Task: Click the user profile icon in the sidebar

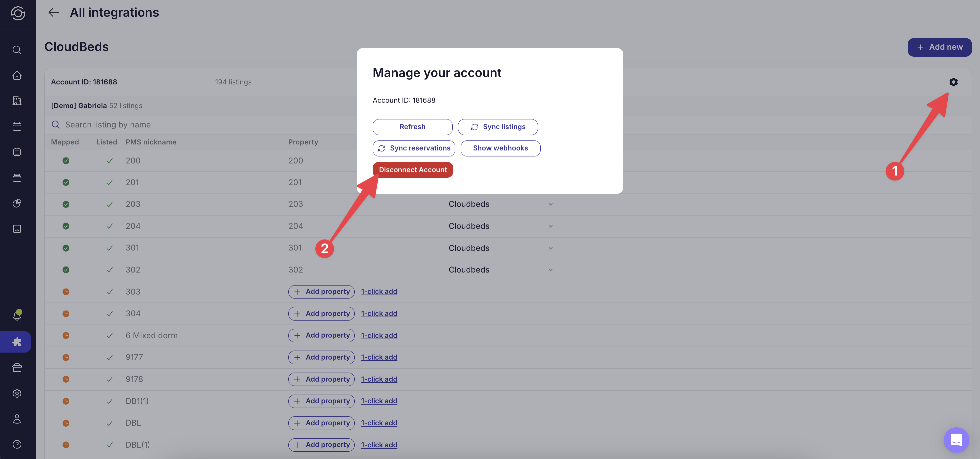Action: pyautogui.click(x=17, y=419)
